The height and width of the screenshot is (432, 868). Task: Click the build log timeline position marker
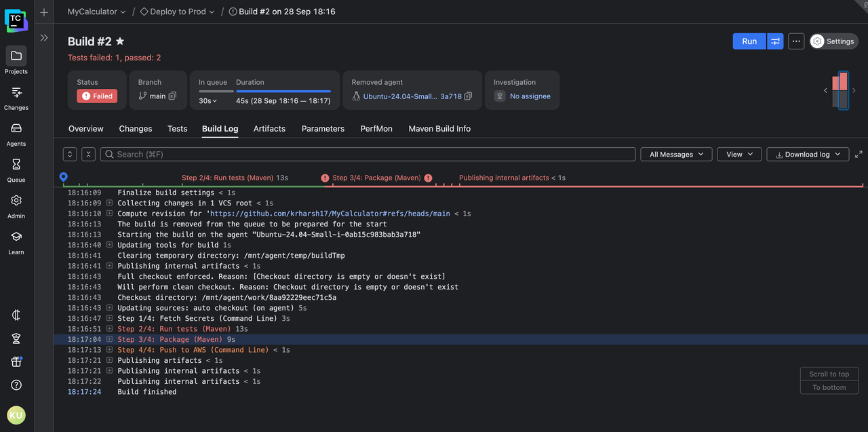63,177
